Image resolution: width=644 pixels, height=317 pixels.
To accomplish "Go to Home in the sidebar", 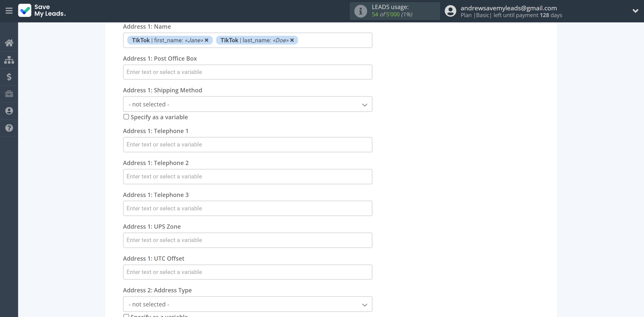I will tap(9, 43).
